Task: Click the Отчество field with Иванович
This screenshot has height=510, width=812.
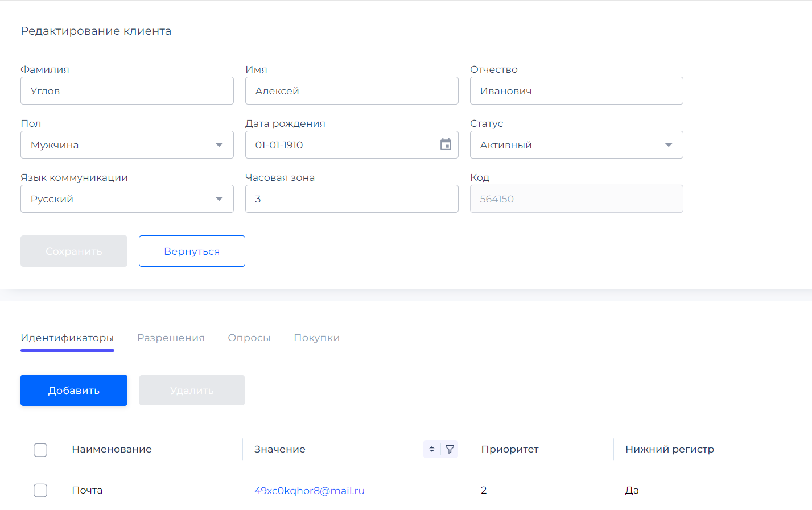Action: [x=576, y=91]
